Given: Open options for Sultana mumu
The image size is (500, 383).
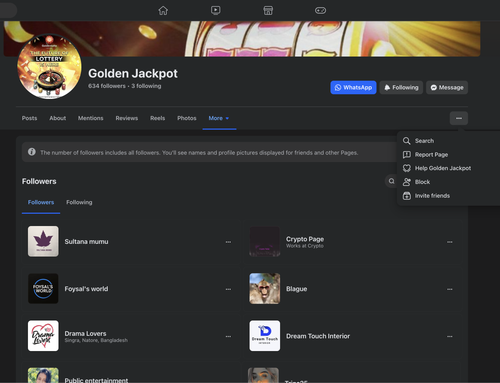Looking at the screenshot, I should coord(228,242).
